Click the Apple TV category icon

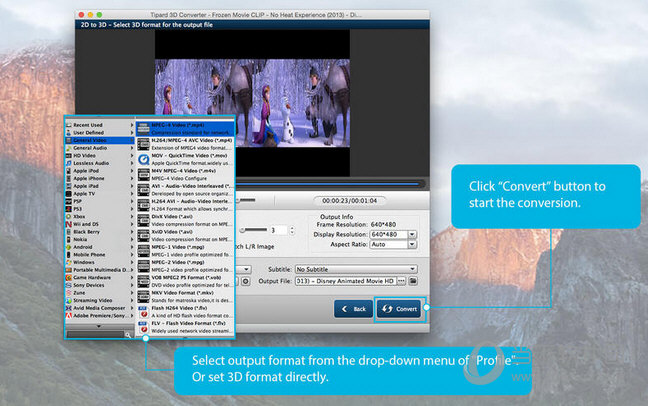click(x=69, y=193)
